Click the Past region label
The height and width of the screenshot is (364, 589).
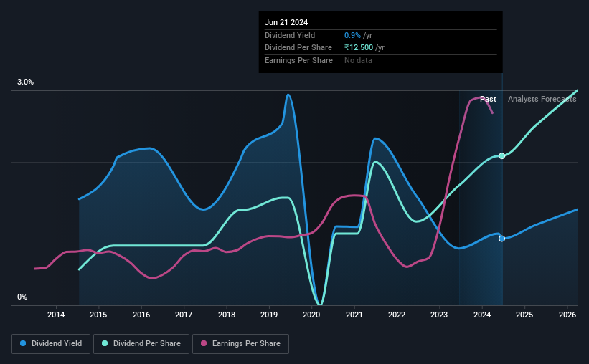pyautogui.click(x=488, y=99)
